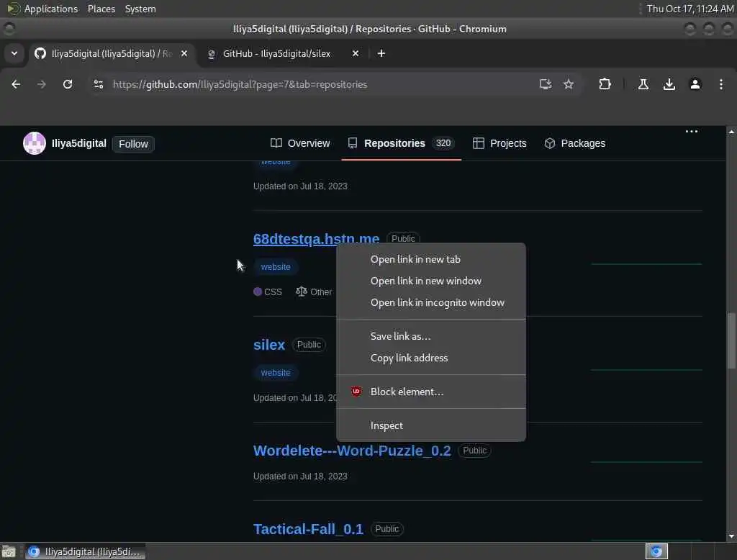
Task: Click the Iliya5digital username link
Action: pos(79,143)
